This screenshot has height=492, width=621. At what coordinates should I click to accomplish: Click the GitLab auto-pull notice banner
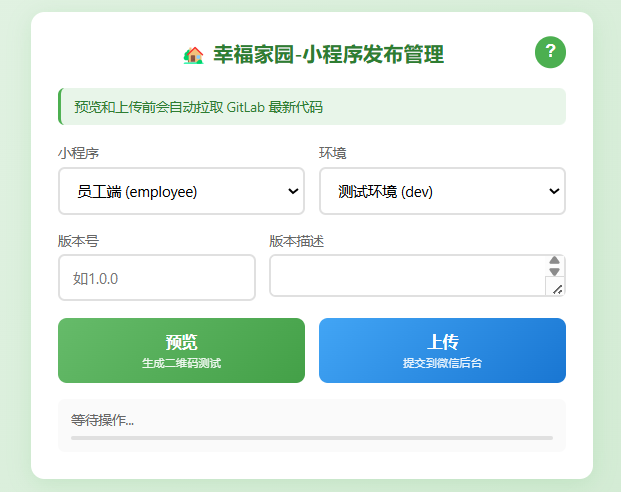pyautogui.click(x=311, y=107)
